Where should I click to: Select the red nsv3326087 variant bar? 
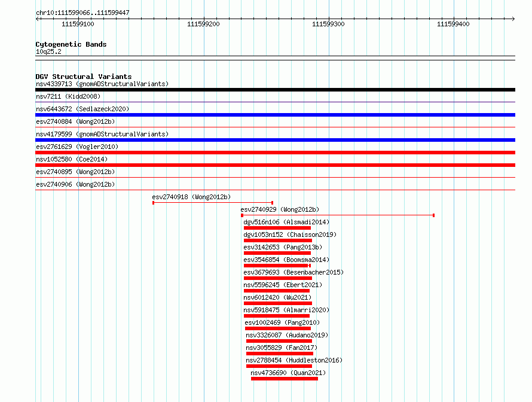(x=279, y=341)
